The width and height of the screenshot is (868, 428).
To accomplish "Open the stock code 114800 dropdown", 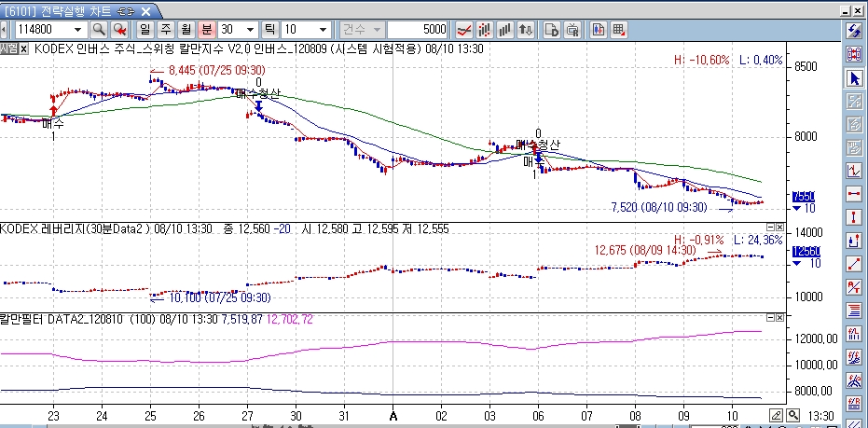I will click(x=80, y=29).
